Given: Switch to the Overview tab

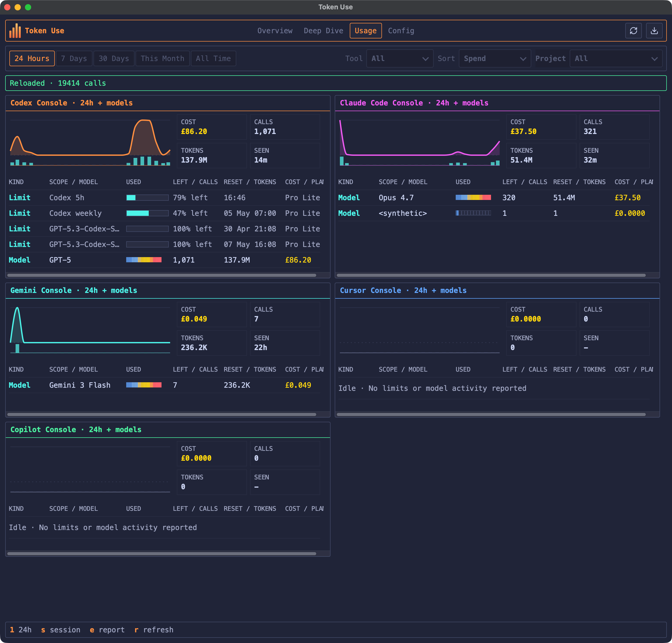Looking at the screenshot, I should click(x=275, y=31).
